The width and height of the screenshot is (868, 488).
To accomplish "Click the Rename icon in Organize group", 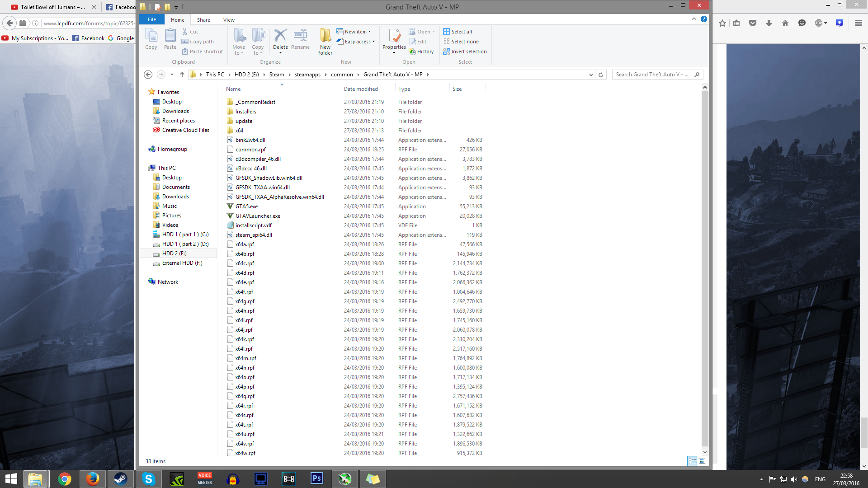I will pyautogui.click(x=300, y=36).
